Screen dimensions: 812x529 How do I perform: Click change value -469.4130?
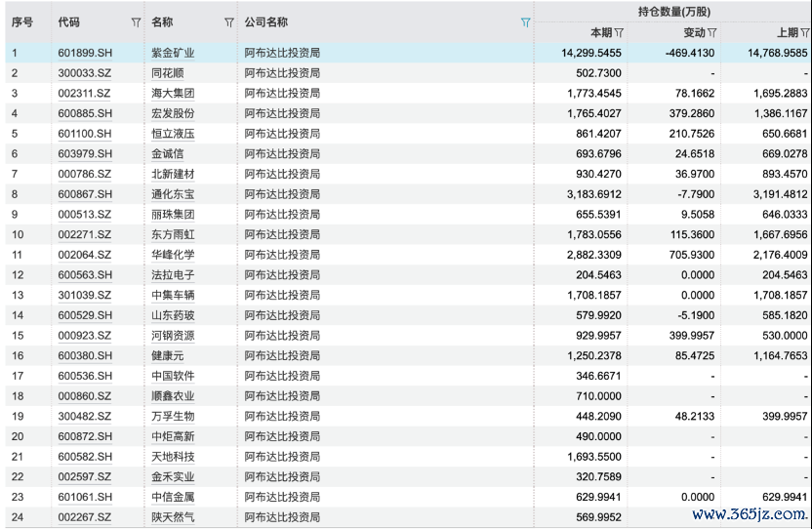[x=690, y=53]
